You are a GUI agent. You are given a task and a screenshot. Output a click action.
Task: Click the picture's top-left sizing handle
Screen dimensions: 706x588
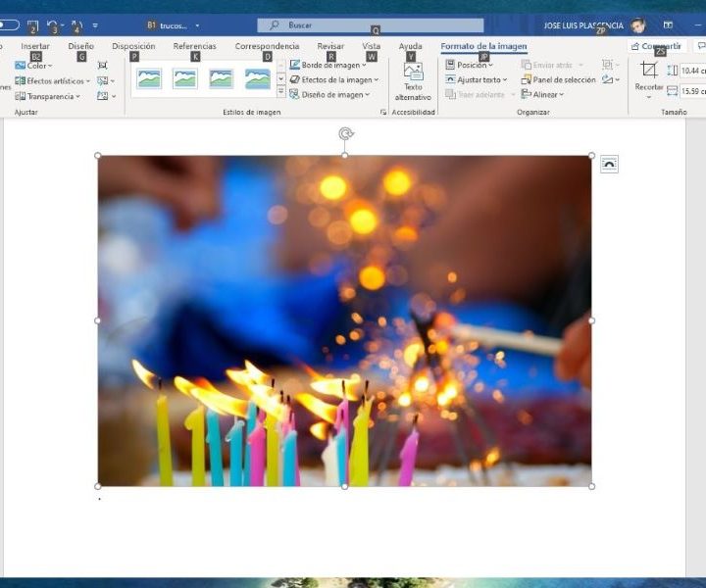[x=98, y=156]
